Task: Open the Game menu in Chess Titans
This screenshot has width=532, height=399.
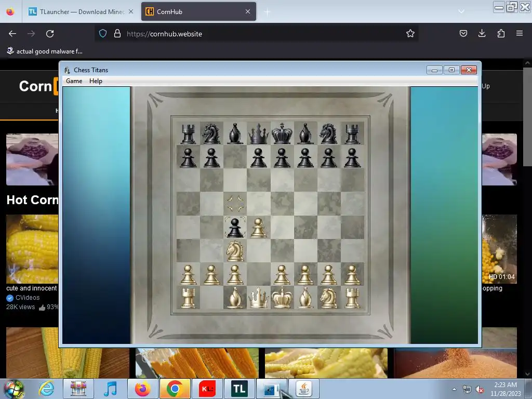Action: [x=74, y=81]
